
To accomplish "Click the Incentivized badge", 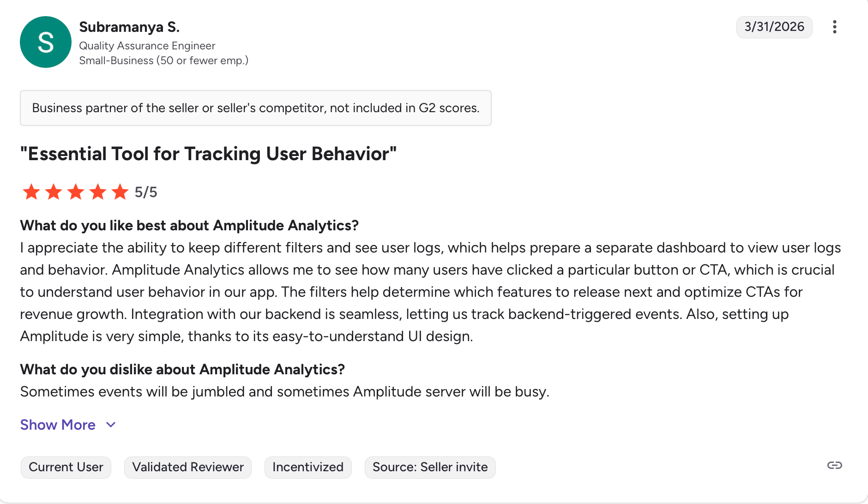I will click(308, 467).
